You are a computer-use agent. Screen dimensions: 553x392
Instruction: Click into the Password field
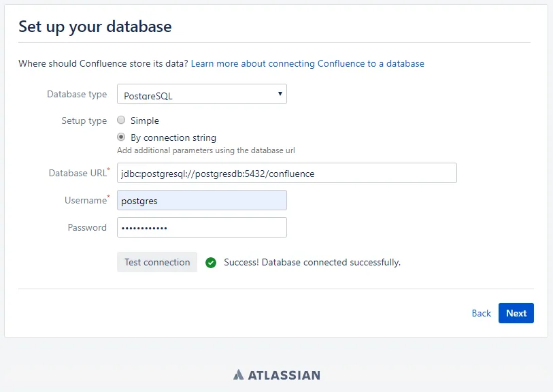point(202,227)
